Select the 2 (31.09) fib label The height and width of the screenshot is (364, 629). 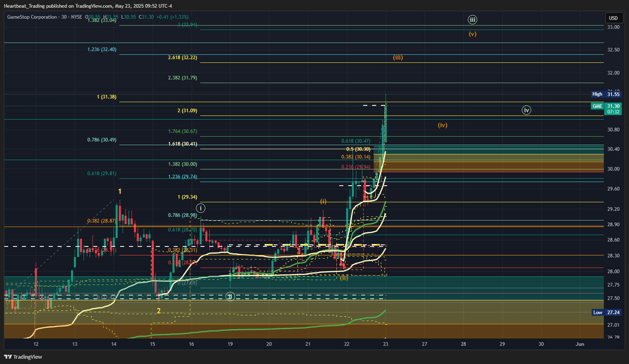[187, 111]
